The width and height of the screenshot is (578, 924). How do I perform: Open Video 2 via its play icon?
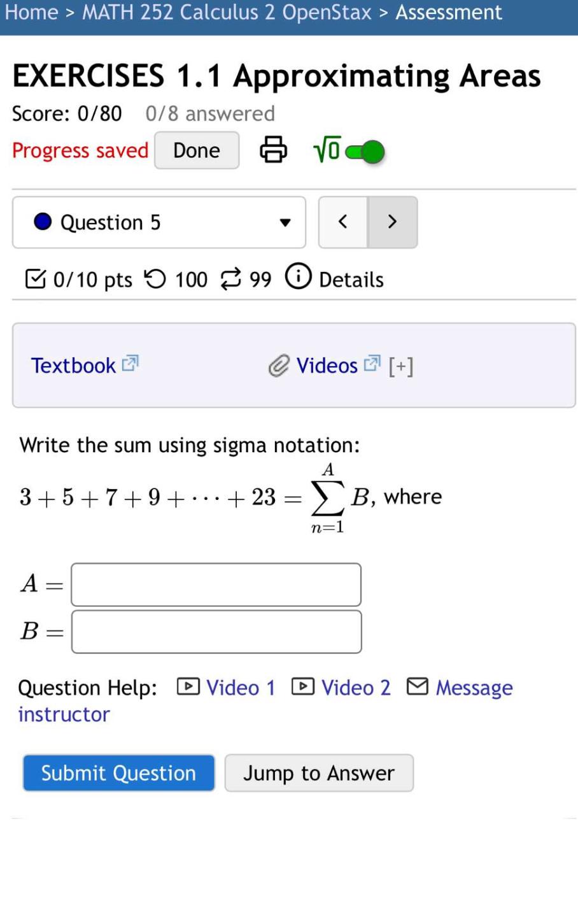pos(304,686)
